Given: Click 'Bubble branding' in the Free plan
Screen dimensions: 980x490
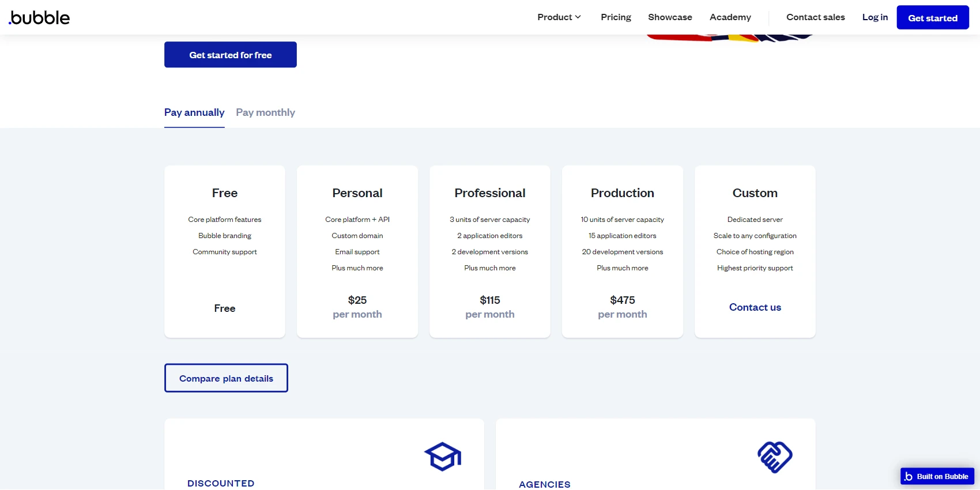Looking at the screenshot, I should (x=225, y=236).
